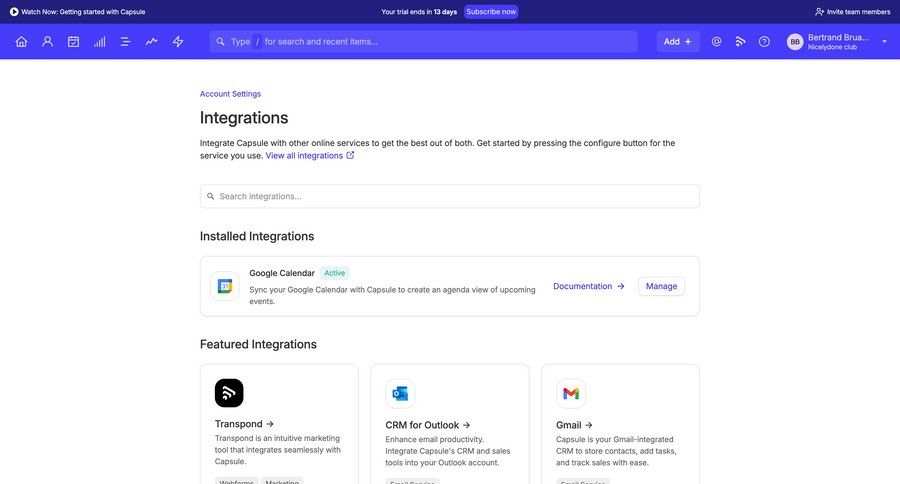Open the People and contacts icon
This screenshot has height=484, width=900.
(47, 42)
